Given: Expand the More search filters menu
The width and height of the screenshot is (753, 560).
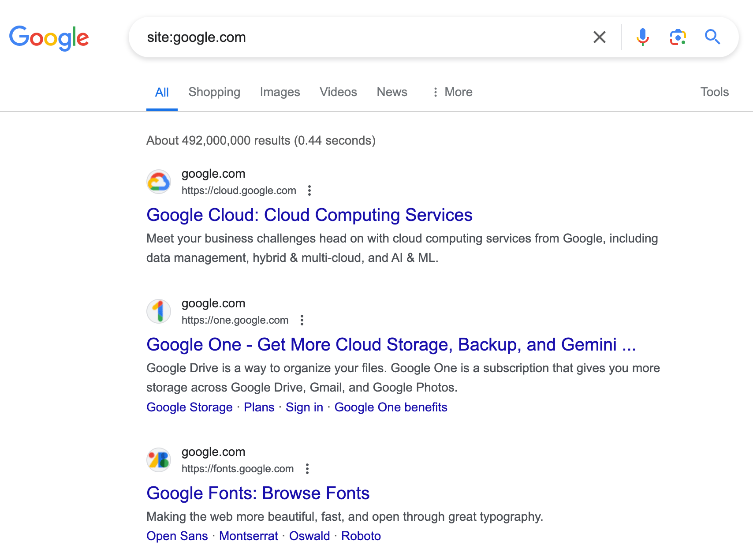Looking at the screenshot, I should [452, 92].
